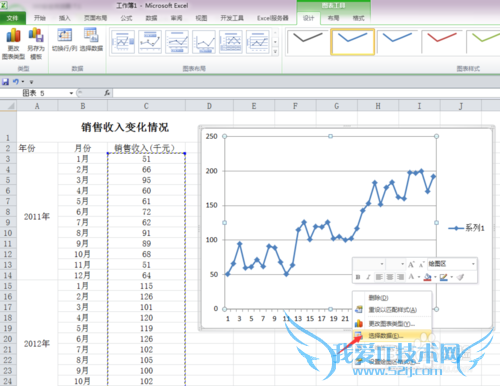The width and height of the screenshot is (500, 386).
Task: Click increase font size icon in mini toolbar
Action: click(411, 265)
